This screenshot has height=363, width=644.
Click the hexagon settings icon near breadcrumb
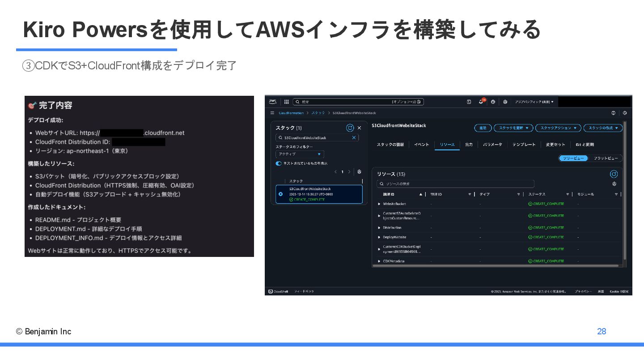point(625,113)
